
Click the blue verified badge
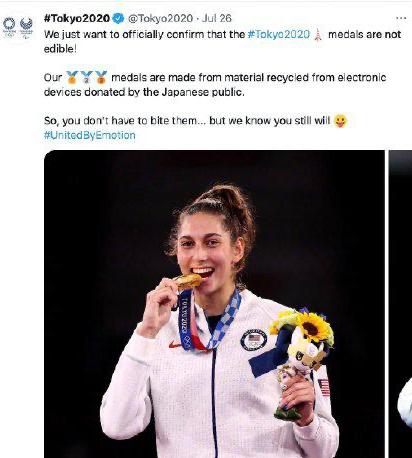118,18
